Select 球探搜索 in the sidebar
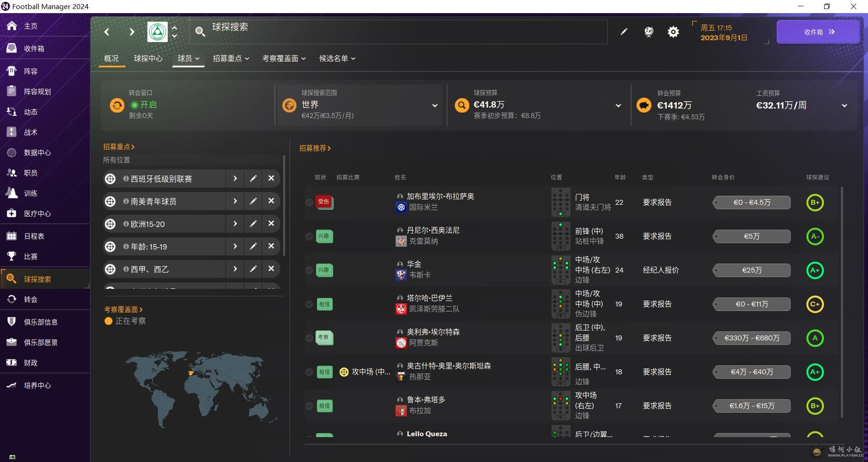Screen dimensions: 868x462 pos(45,279)
